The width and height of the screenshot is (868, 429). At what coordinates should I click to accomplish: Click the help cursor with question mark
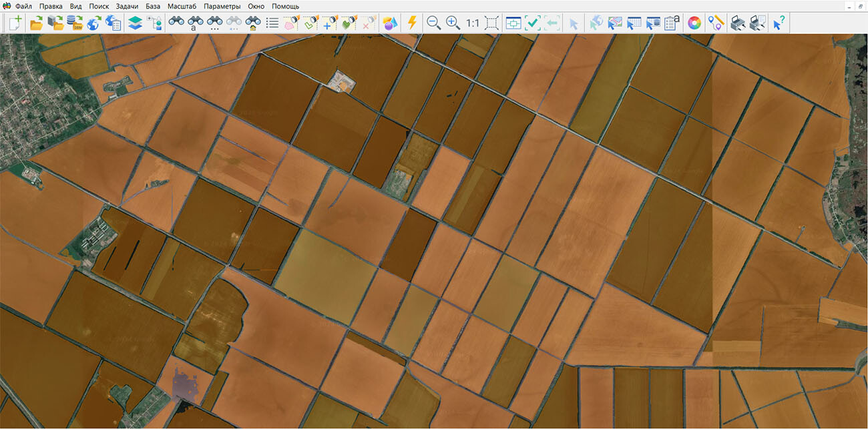tap(779, 23)
